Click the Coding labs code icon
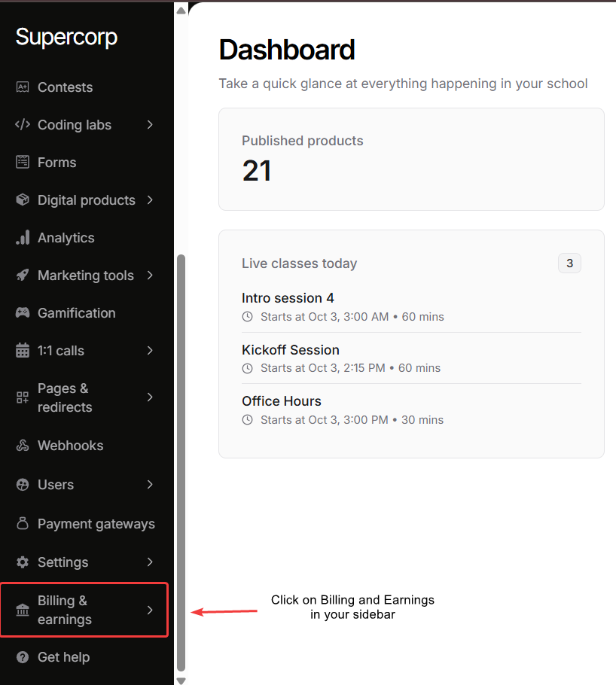Screen dimensions: 616x685 23,125
